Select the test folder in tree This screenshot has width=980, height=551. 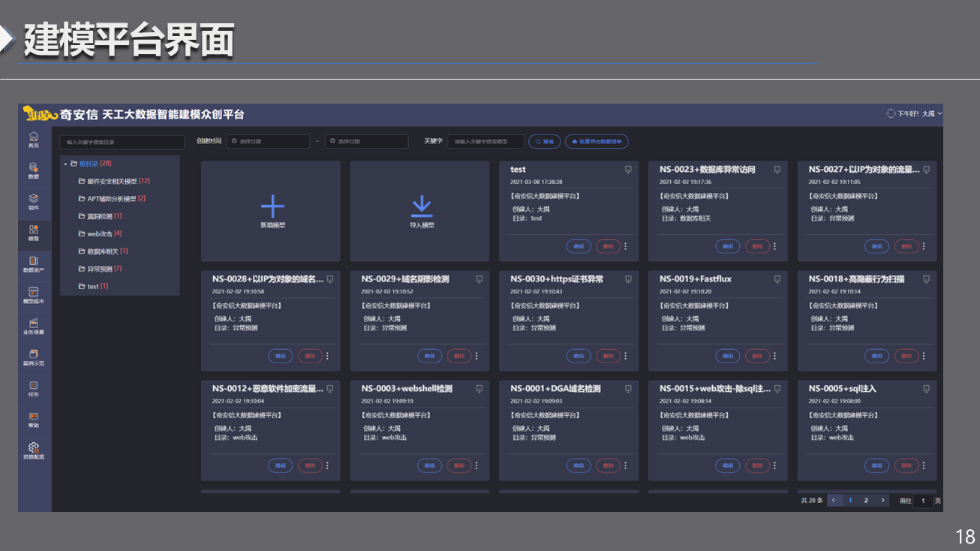click(93, 286)
